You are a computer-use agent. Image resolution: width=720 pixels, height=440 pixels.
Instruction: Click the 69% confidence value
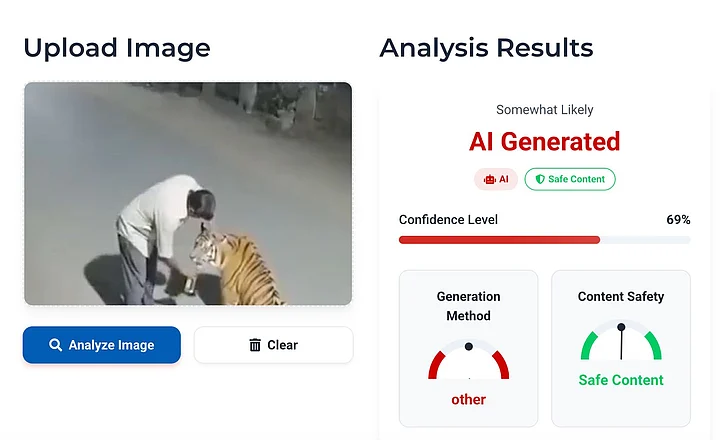tap(678, 220)
